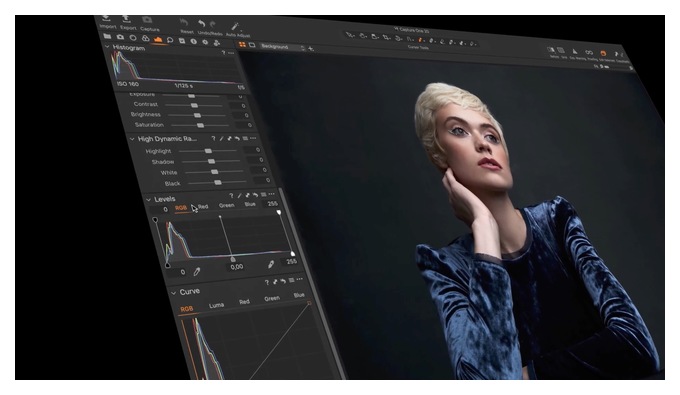Open the camera capture tool tab
The image size is (680, 395).
[120, 38]
